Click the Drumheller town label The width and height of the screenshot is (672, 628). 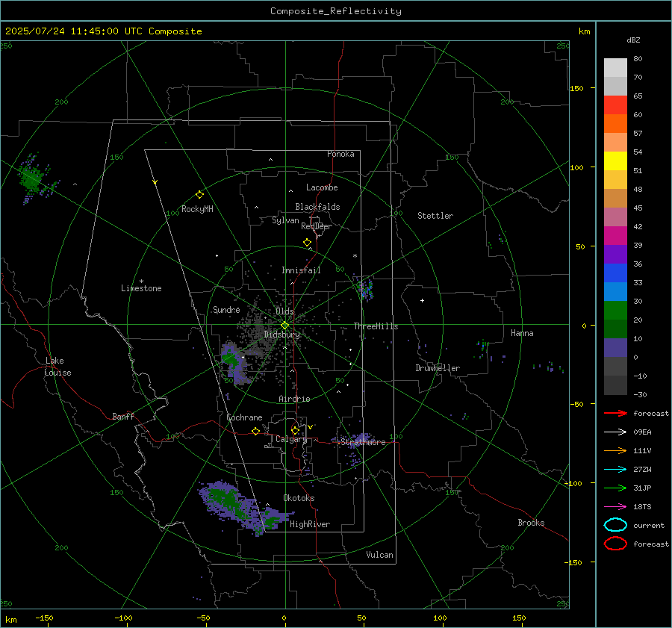(x=438, y=368)
